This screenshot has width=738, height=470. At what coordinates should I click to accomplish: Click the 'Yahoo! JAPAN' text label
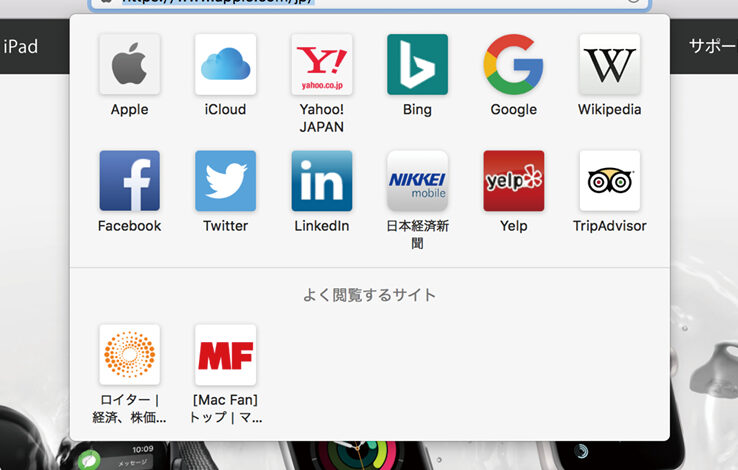tap(321, 118)
